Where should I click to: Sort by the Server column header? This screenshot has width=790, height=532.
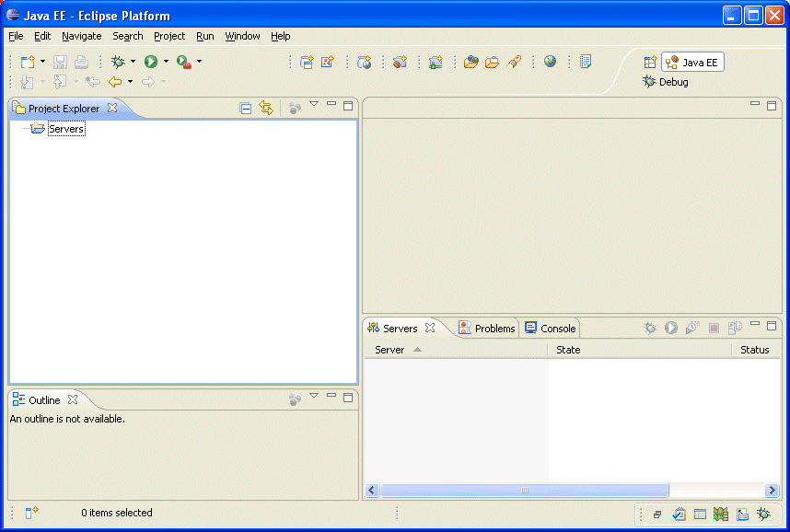[x=456, y=350]
